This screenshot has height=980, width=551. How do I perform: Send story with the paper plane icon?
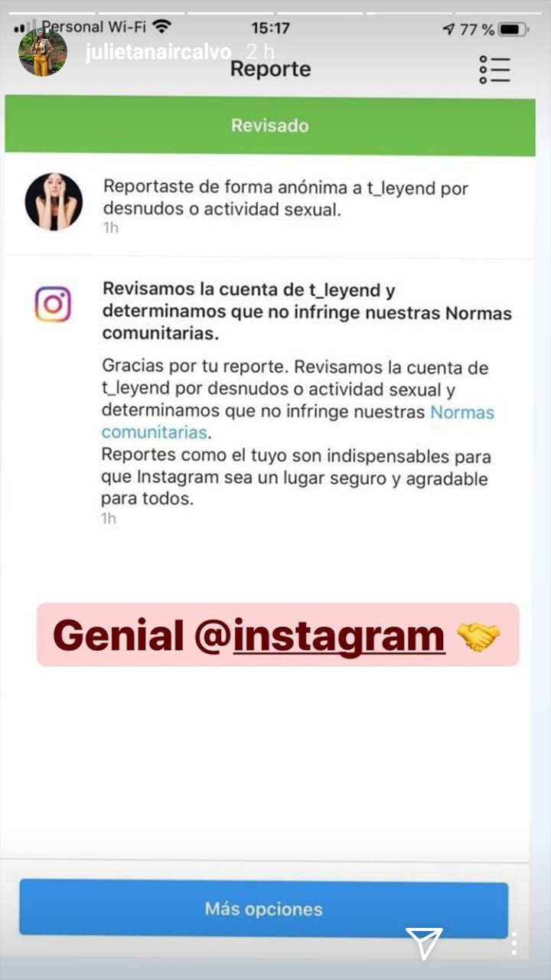click(424, 943)
